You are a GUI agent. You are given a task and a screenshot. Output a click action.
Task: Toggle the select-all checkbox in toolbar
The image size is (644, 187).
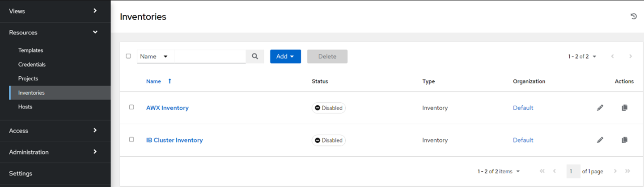click(128, 56)
